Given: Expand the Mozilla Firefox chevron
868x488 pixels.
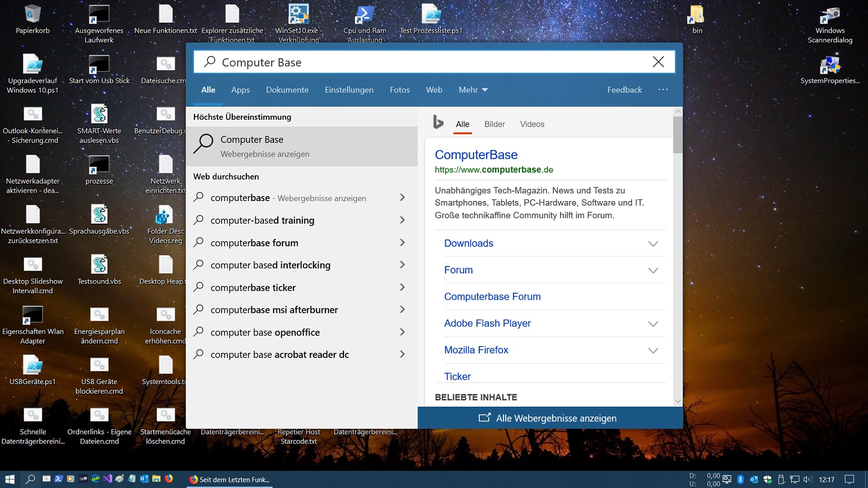Looking at the screenshot, I should pyautogui.click(x=653, y=350).
